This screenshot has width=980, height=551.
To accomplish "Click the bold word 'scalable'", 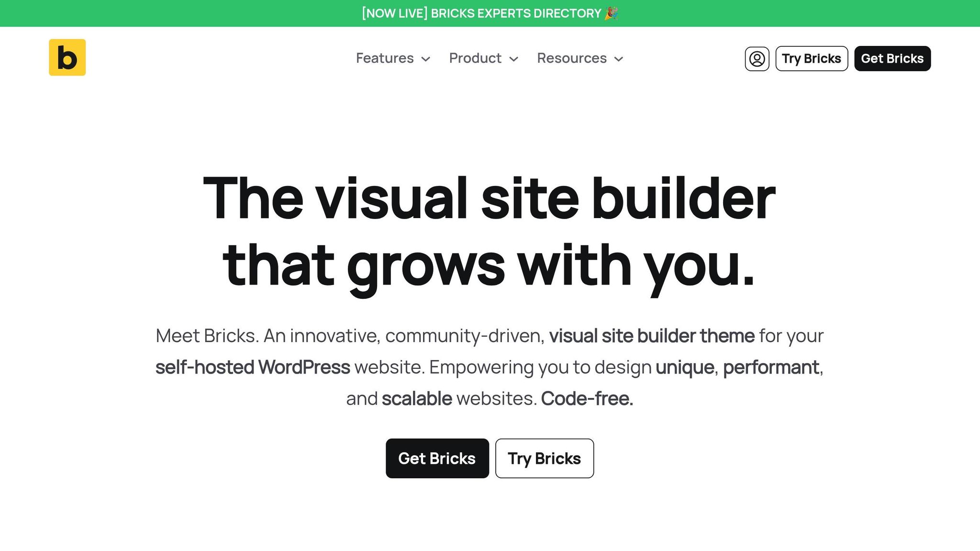I will [x=417, y=398].
